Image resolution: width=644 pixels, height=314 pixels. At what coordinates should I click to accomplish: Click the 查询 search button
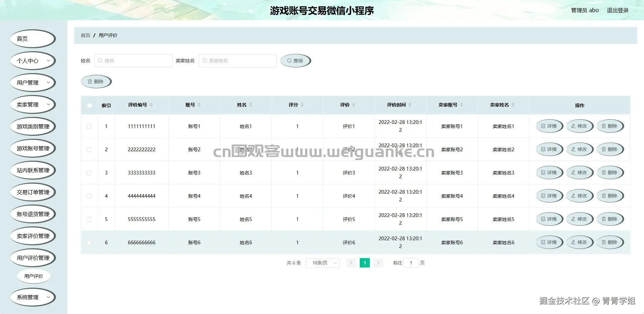(295, 61)
